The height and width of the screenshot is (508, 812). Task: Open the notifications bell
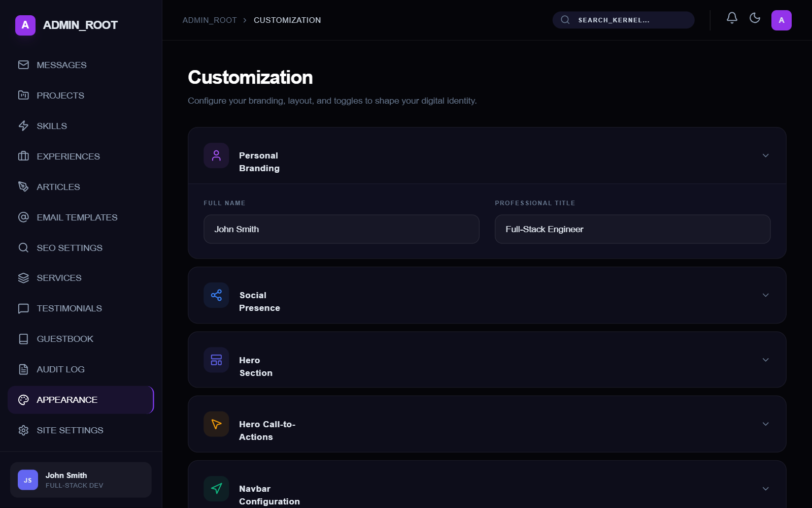732,18
